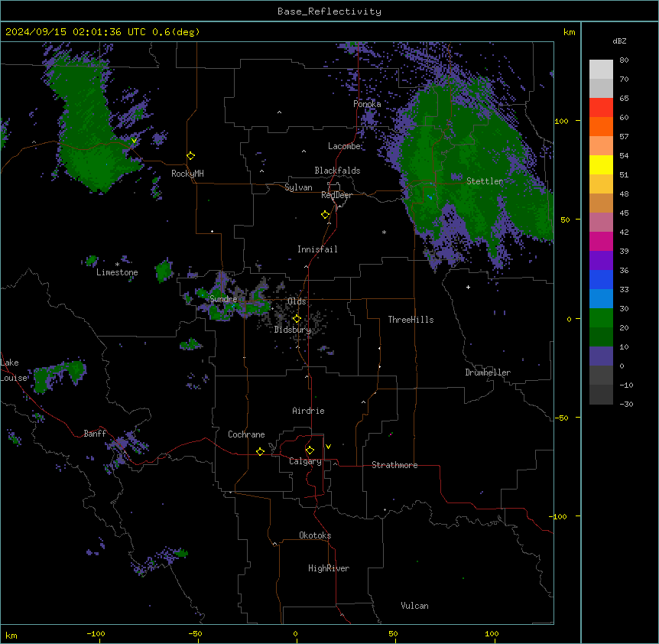659x644 pixels.
Task: Click the yellow diamond marker above RockyMH
Action: (191, 156)
